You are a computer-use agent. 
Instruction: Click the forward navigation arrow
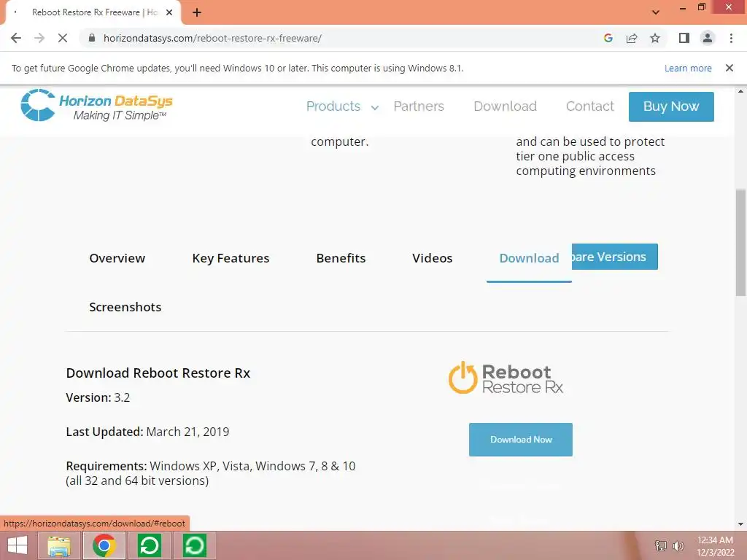click(39, 38)
